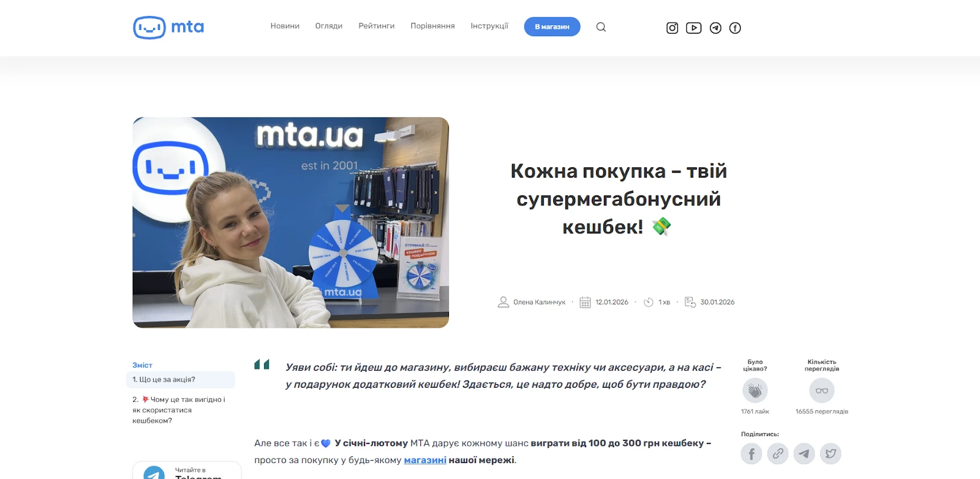
Task: Visit the Instagram page icon in header
Action: pos(672,28)
